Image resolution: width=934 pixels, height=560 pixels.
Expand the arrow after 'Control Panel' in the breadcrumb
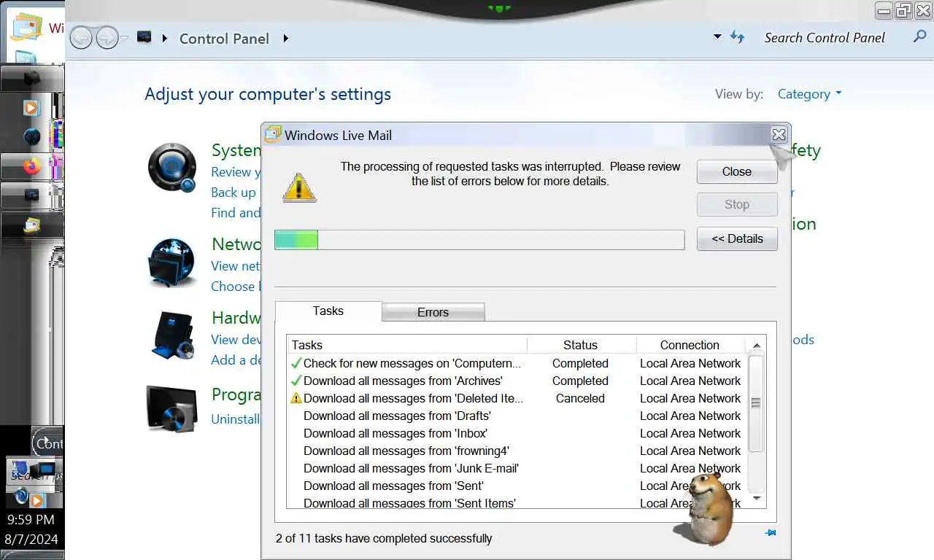pyautogui.click(x=285, y=38)
